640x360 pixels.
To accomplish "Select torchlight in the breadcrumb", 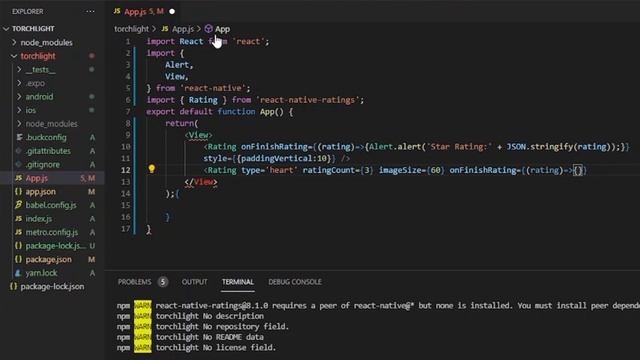I will (x=131, y=29).
